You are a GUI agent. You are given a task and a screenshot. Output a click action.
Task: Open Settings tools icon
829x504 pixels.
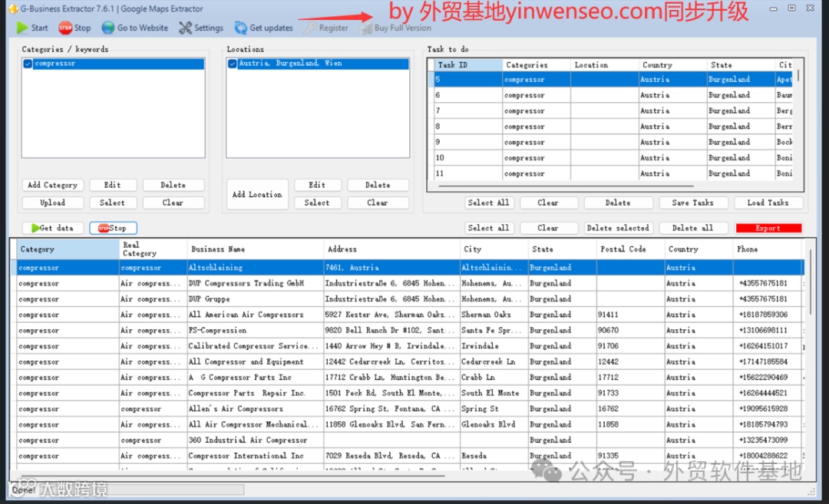click(185, 28)
